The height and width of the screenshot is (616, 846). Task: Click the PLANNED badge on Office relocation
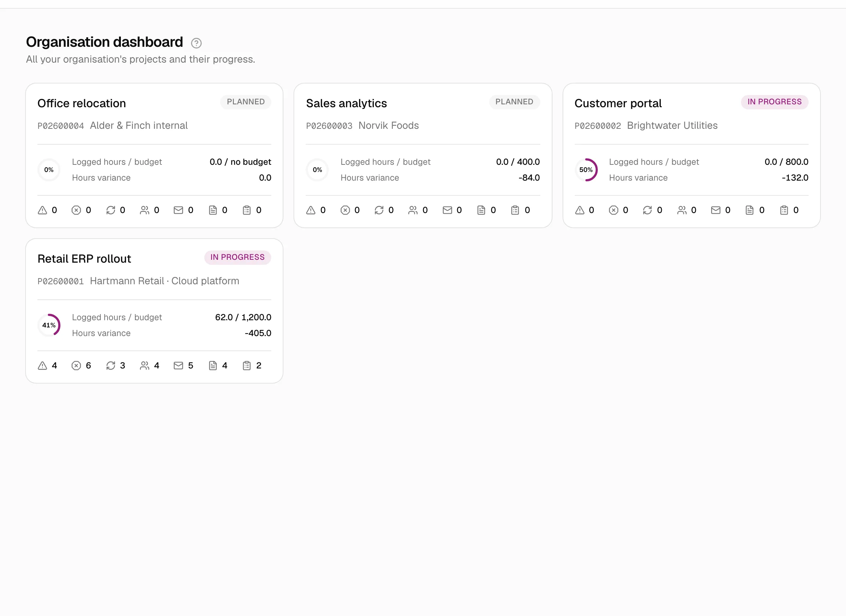pyautogui.click(x=246, y=102)
